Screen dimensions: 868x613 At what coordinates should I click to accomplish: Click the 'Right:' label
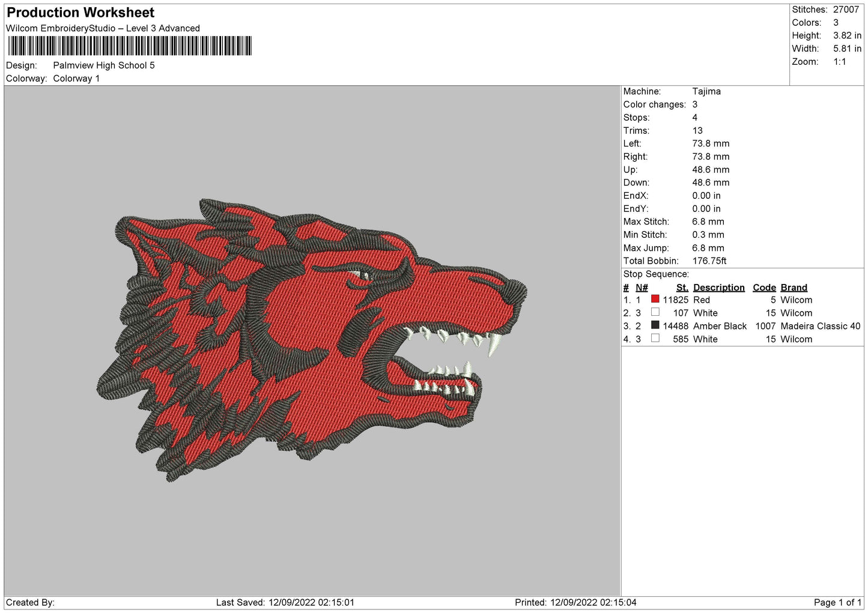coord(635,157)
